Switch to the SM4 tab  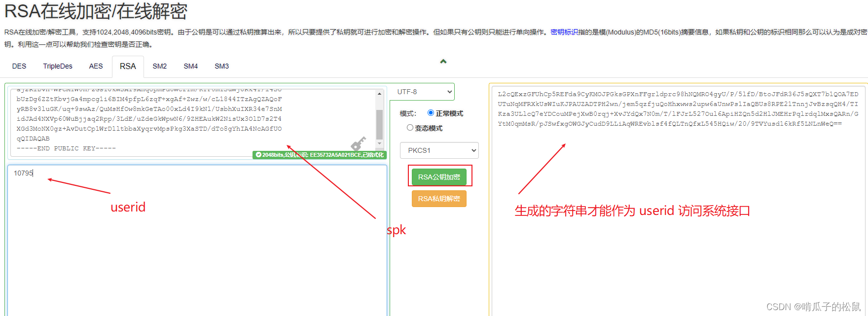[x=191, y=66]
